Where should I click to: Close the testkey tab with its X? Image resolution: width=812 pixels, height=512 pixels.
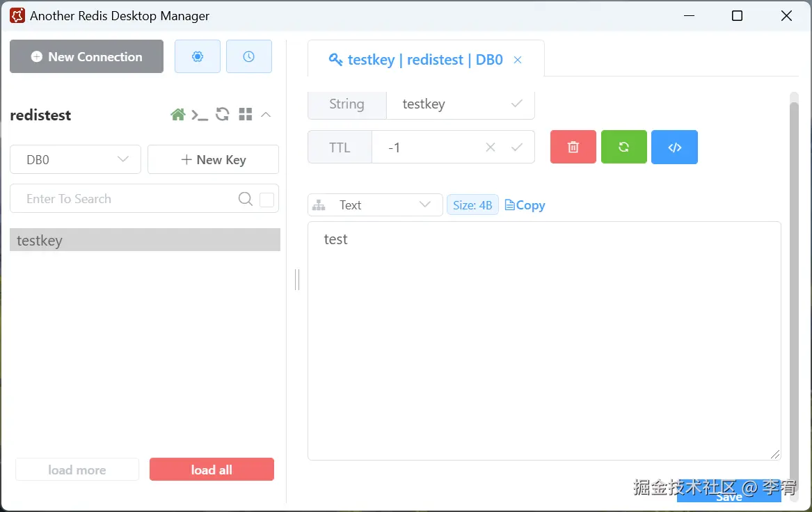click(518, 60)
